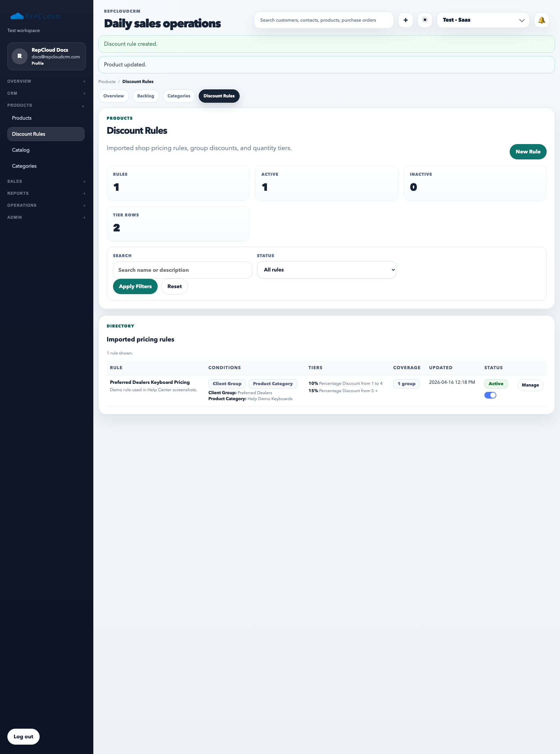Switch to the Backlog tab

[x=145, y=96]
